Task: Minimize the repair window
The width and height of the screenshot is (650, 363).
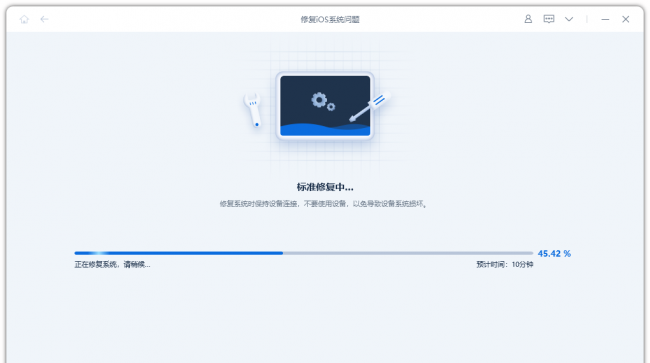Action: pyautogui.click(x=605, y=19)
